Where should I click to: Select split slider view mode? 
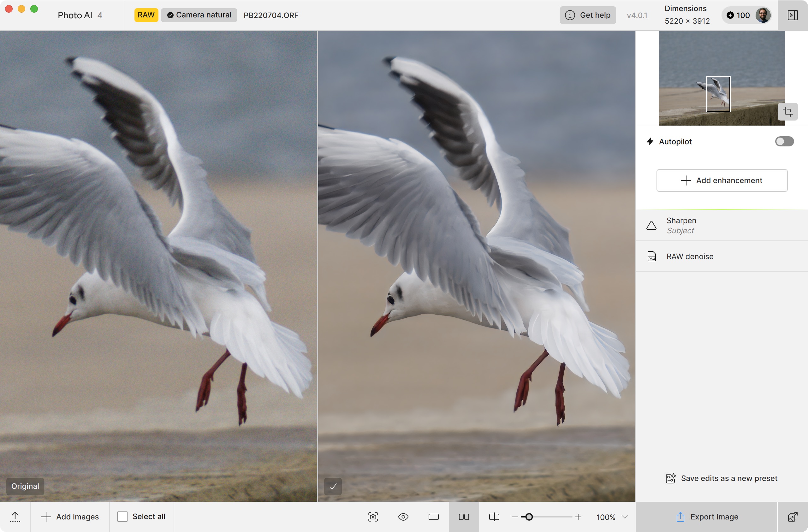(494, 517)
